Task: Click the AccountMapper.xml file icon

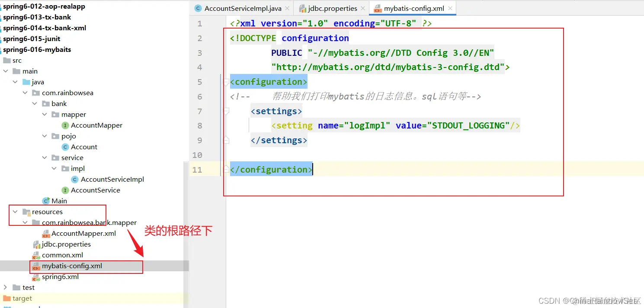Action: coord(46,234)
